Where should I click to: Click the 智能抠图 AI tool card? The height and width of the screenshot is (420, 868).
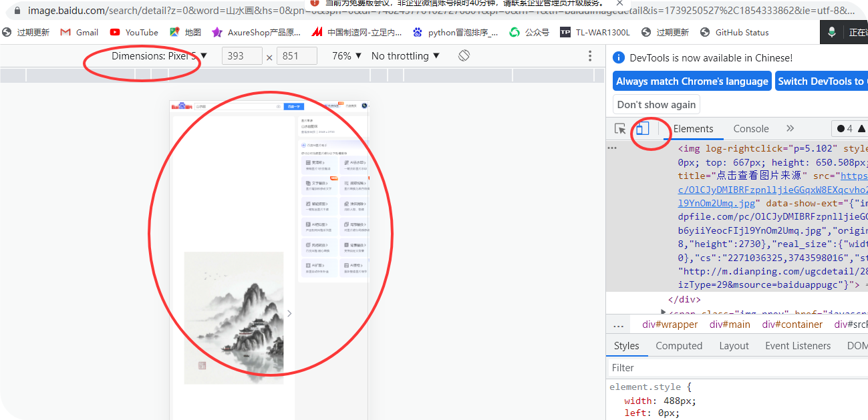[x=319, y=206]
